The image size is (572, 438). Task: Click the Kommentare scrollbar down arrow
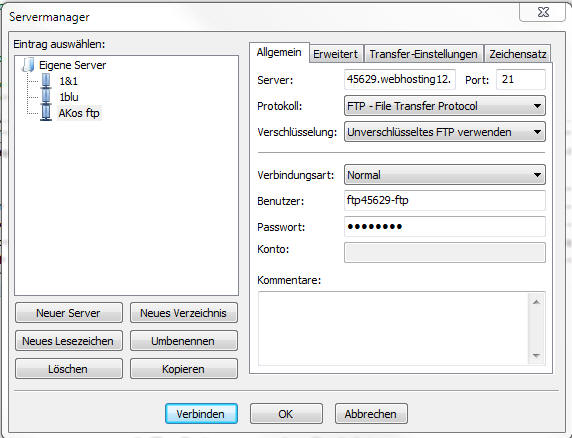[536, 356]
